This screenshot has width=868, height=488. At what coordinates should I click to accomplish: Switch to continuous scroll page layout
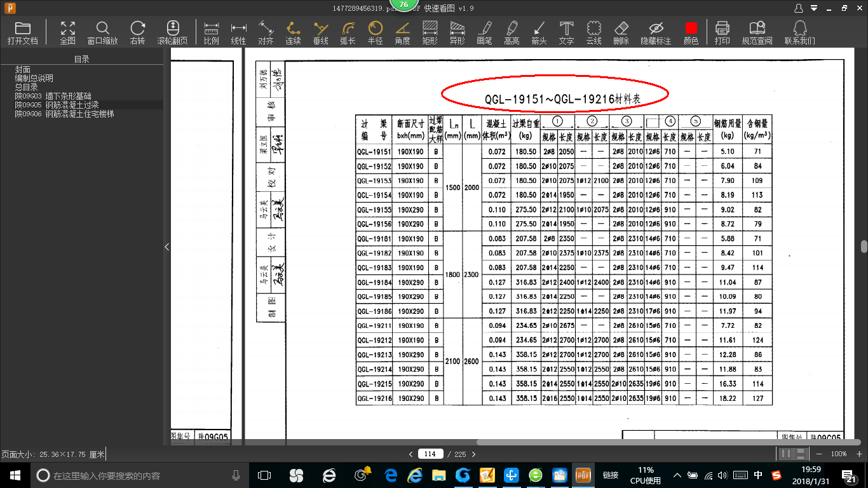(800, 454)
